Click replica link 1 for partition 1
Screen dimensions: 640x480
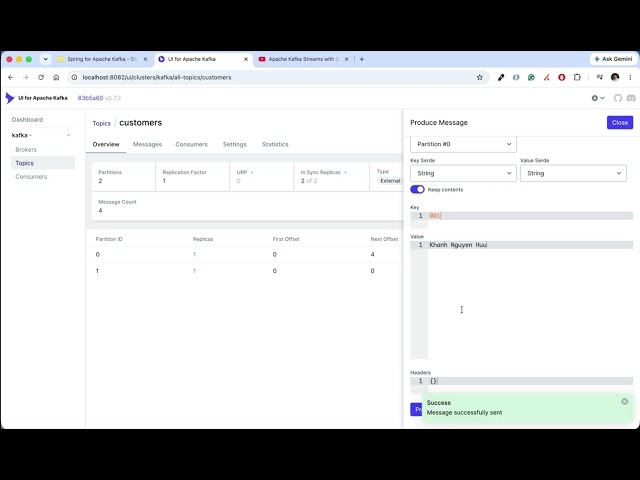(x=194, y=271)
